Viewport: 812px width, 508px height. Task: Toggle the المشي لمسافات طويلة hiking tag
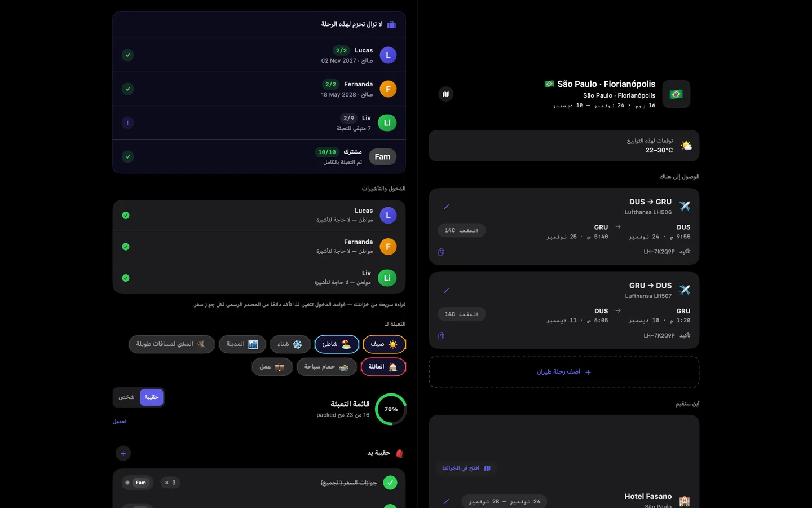(171, 344)
